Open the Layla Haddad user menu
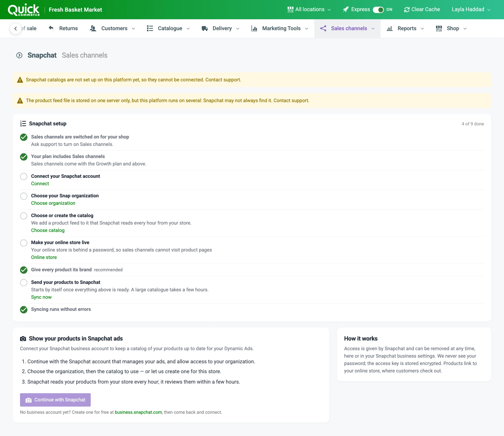 tap(471, 9)
